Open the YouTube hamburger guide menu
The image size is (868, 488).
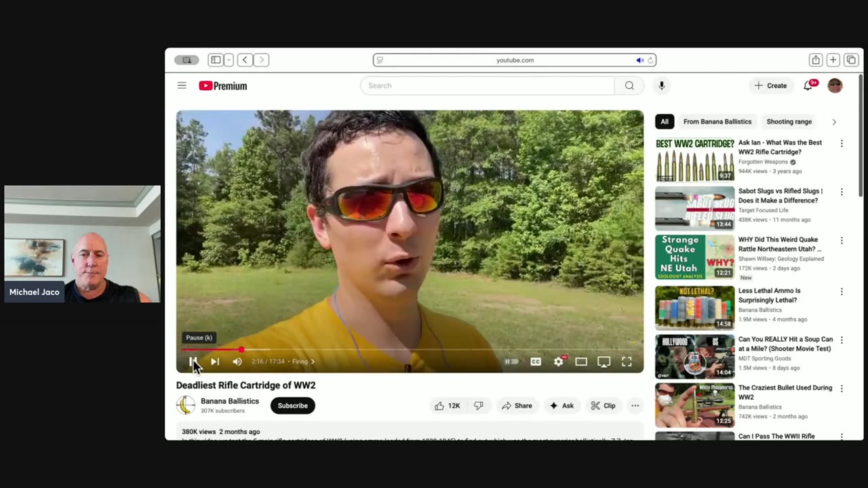pyautogui.click(x=182, y=85)
